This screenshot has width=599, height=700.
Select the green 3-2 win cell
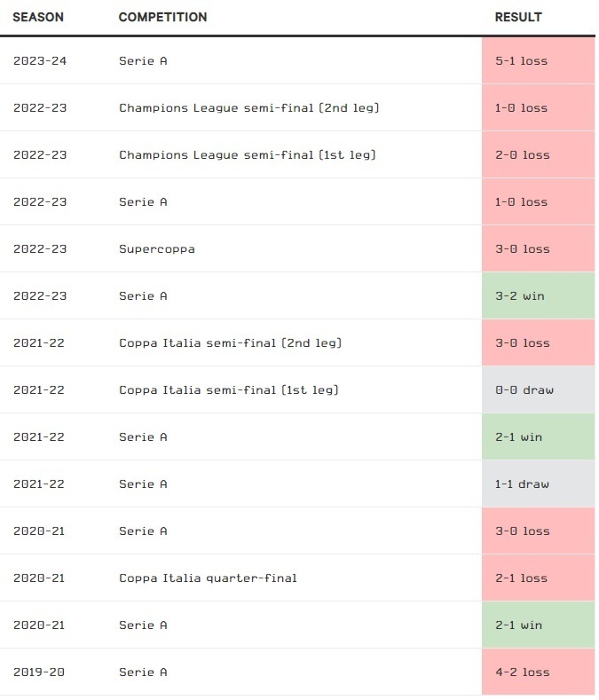pos(537,296)
